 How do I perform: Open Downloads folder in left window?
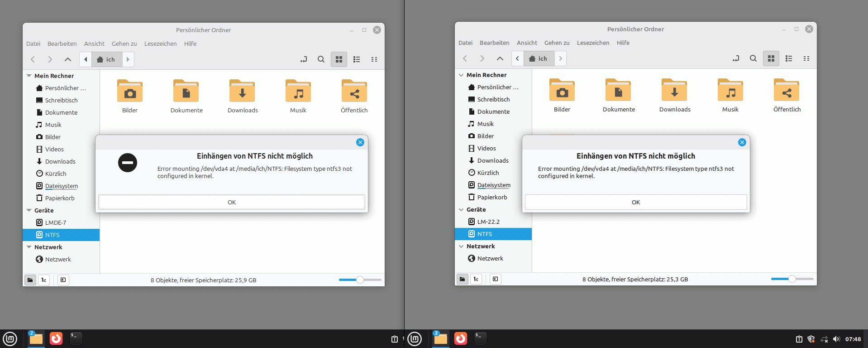coord(243,96)
